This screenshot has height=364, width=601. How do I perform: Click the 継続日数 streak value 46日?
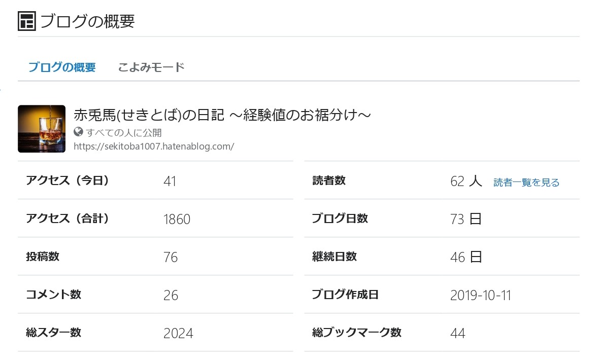click(x=465, y=257)
